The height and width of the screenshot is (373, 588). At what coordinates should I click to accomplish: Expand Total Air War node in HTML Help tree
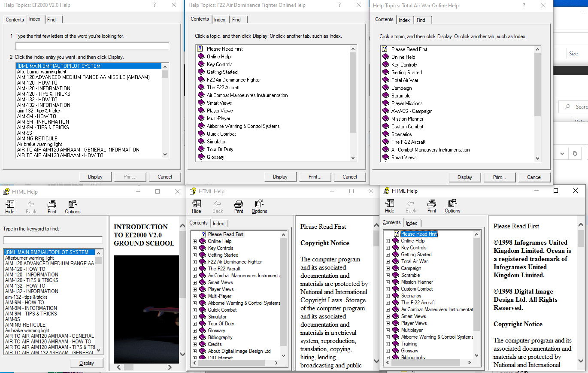(388, 261)
